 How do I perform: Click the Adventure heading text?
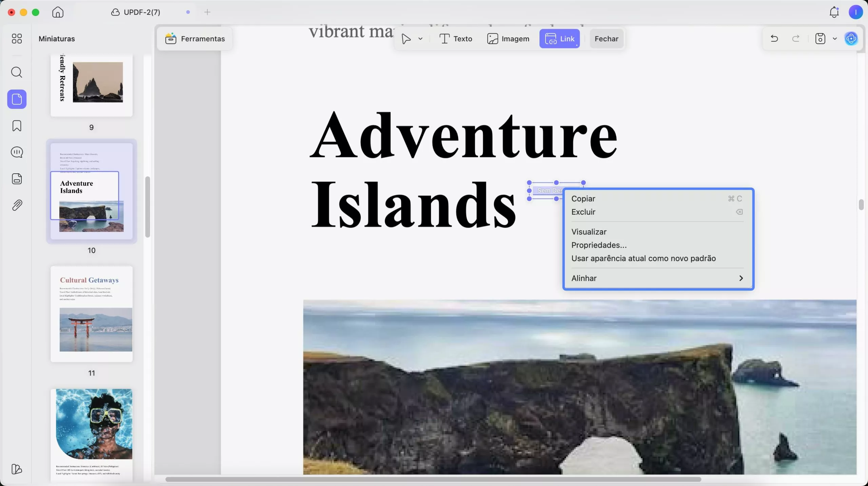[x=463, y=136]
